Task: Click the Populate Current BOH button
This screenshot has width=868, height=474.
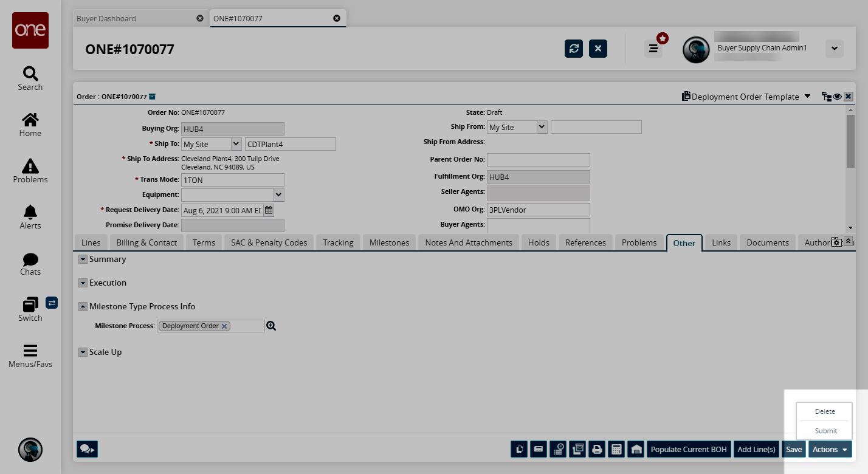Action: pyautogui.click(x=688, y=450)
